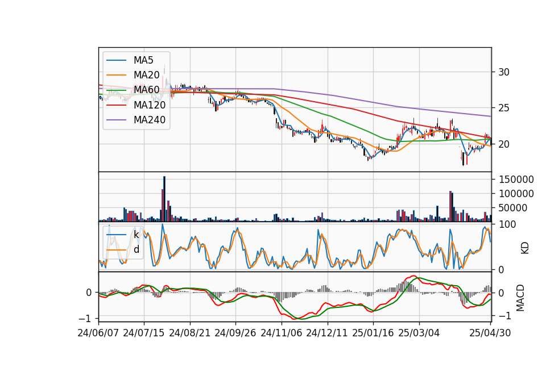
Task: Click the MA5 legend label
Action: tap(143, 60)
